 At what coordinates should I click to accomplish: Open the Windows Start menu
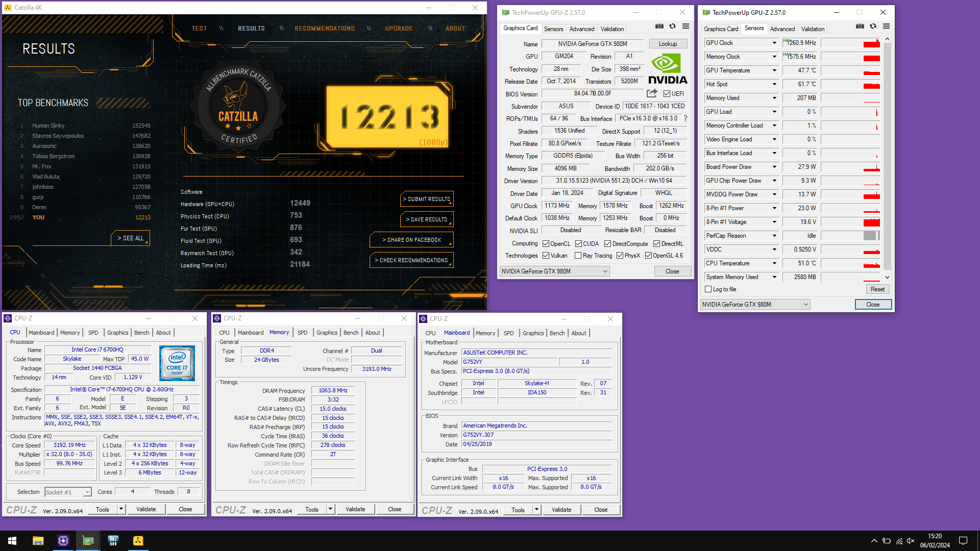click(x=12, y=541)
